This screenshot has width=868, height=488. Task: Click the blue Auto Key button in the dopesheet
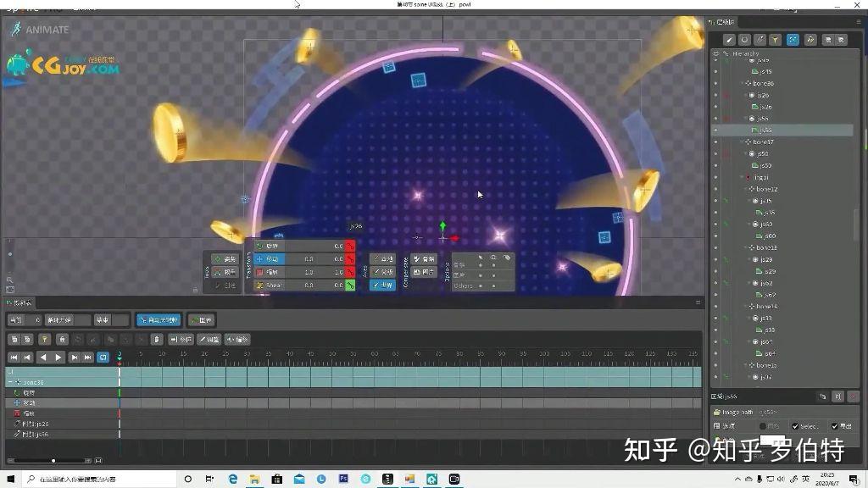click(x=157, y=320)
